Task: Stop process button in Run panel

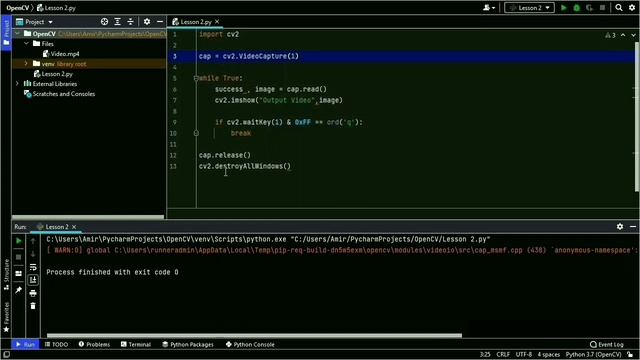Action: click(19, 257)
